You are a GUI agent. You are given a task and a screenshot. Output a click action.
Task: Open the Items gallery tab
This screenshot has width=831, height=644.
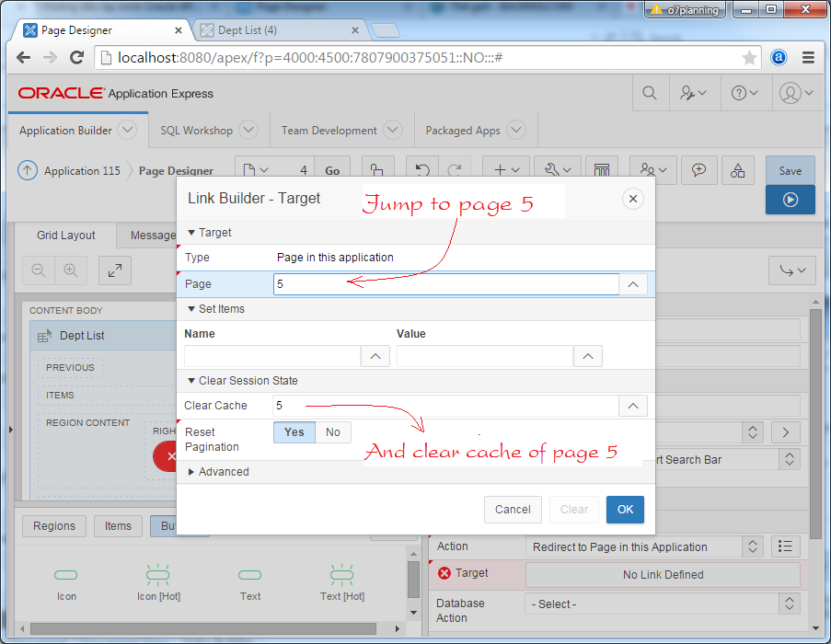pyautogui.click(x=118, y=526)
